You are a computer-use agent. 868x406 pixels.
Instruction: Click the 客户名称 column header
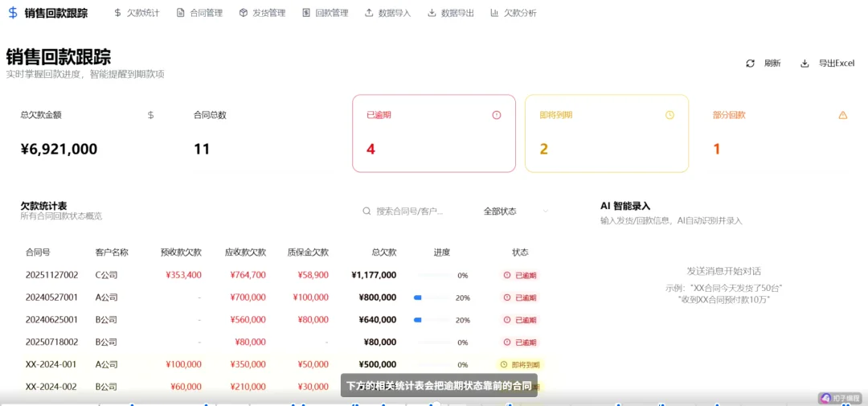(112, 252)
